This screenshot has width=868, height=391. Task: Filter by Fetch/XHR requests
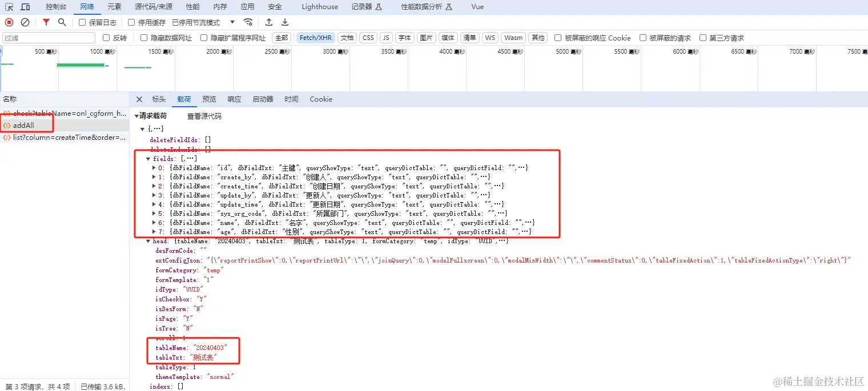[315, 38]
